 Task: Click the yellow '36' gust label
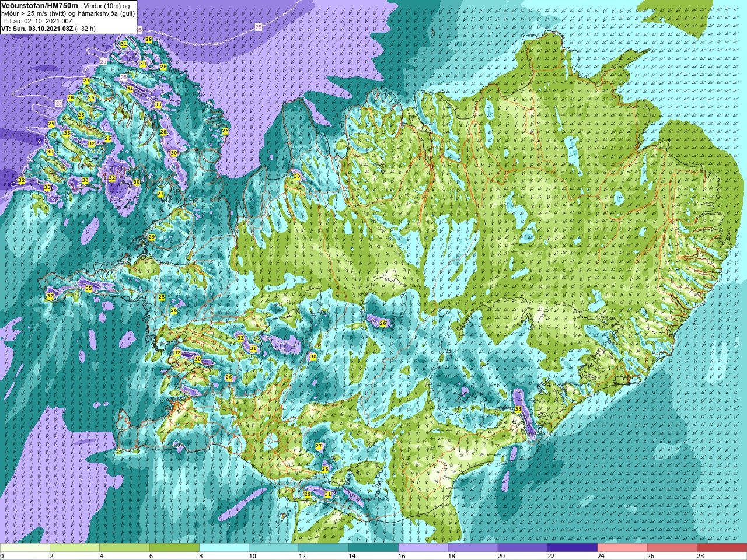point(67,133)
